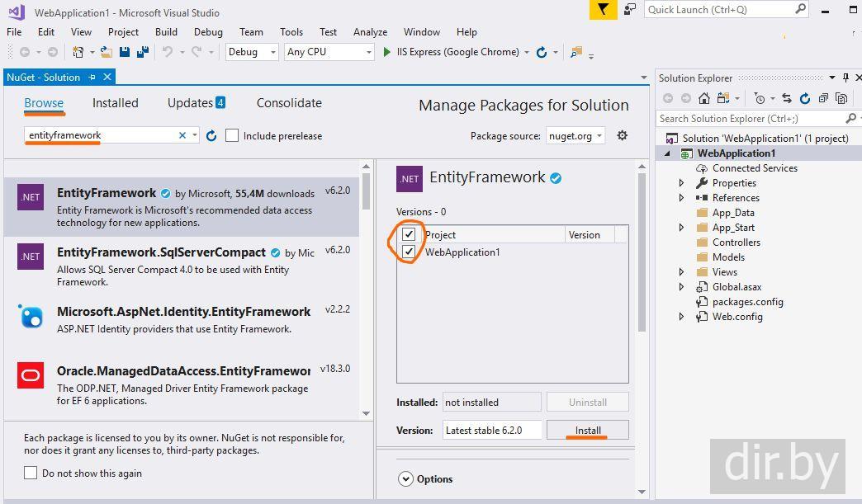Expand the References node in Solution Explorer
The height and width of the screenshot is (504, 862).
click(x=681, y=198)
